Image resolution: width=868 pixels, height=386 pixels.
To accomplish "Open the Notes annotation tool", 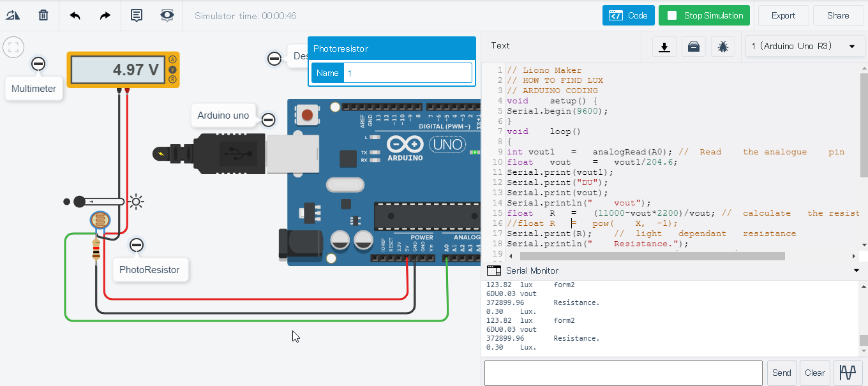I will (136, 15).
